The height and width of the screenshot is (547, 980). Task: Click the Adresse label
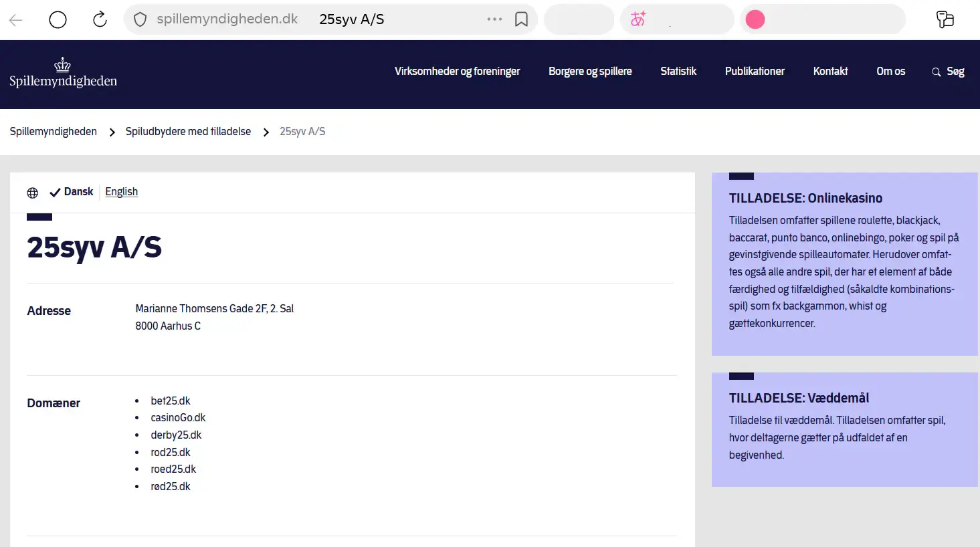[x=49, y=311]
